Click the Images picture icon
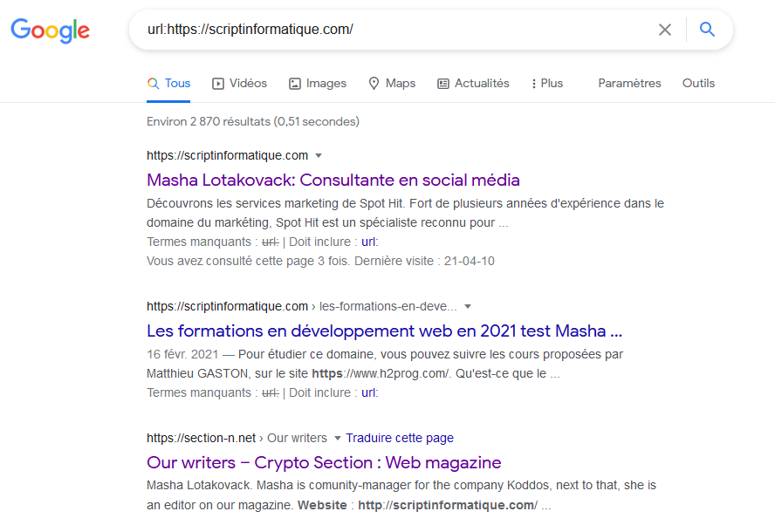Viewport: 775px width, 532px height. [295, 84]
